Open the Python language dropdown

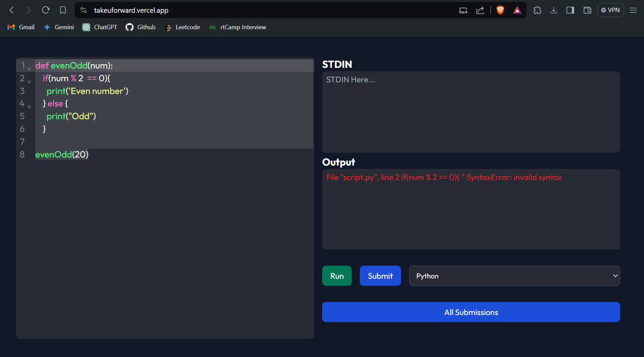pos(515,276)
